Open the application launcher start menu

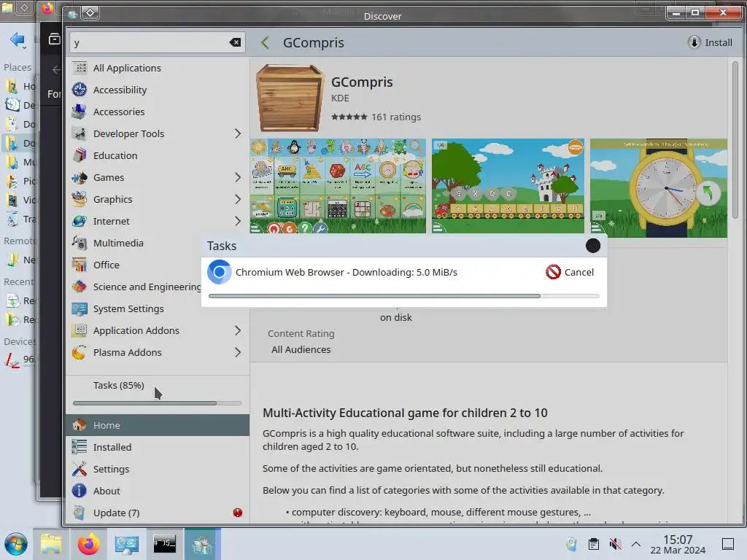16,544
